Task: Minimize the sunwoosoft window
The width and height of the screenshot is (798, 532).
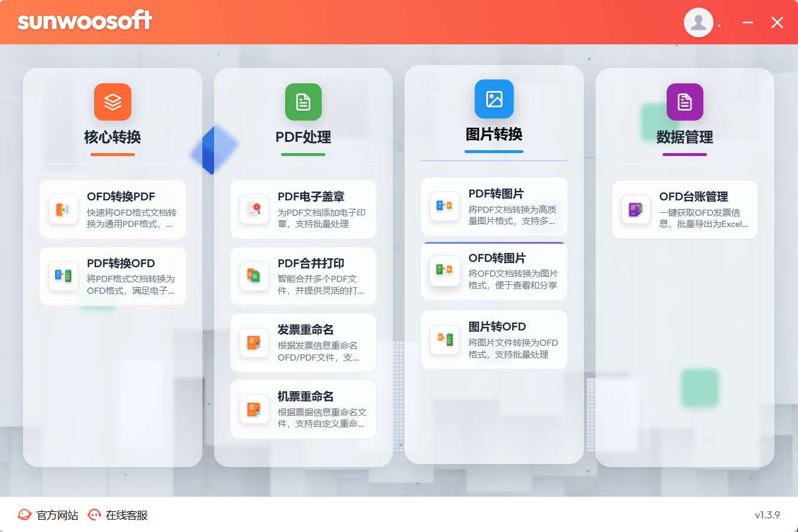Action: (748, 22)
